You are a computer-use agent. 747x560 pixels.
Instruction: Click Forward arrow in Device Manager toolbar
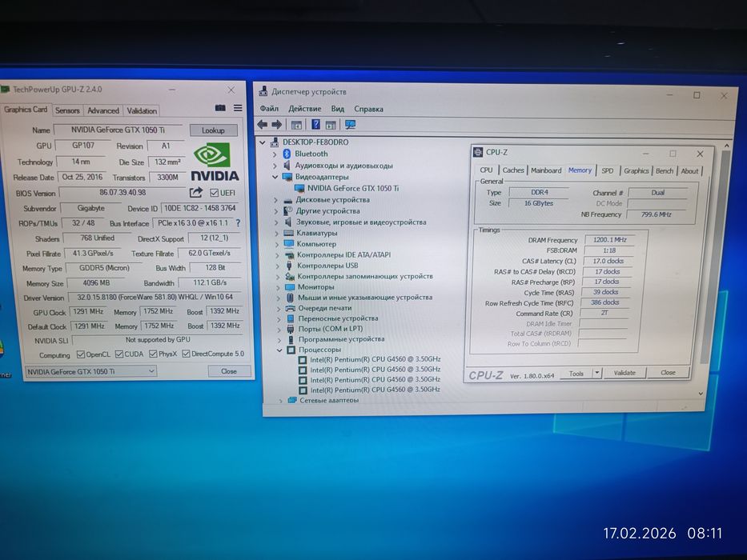pos(277,125)
